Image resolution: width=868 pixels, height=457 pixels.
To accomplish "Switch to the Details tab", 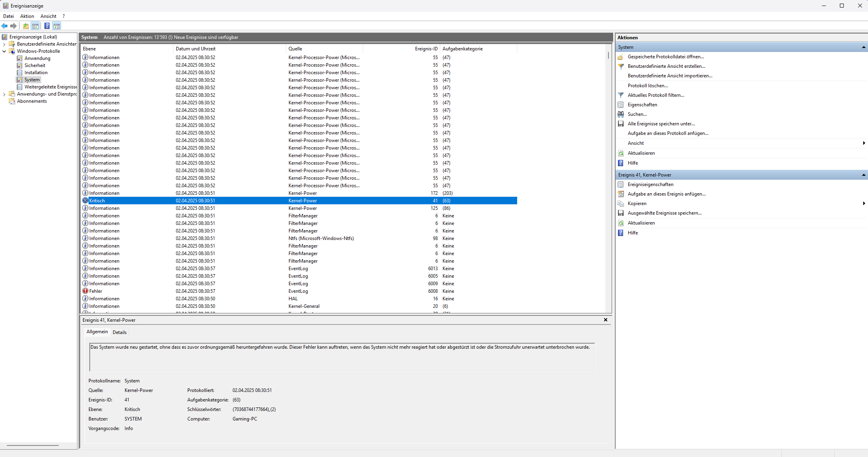I will [x=119, y=332].
